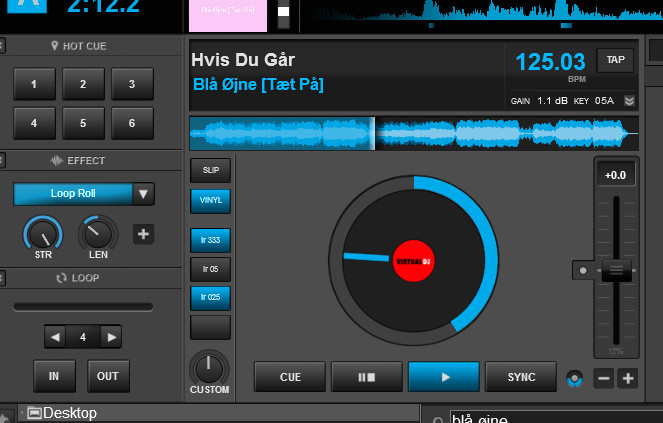
Task: Toggle VINYL mode
Action: point(211,201)
